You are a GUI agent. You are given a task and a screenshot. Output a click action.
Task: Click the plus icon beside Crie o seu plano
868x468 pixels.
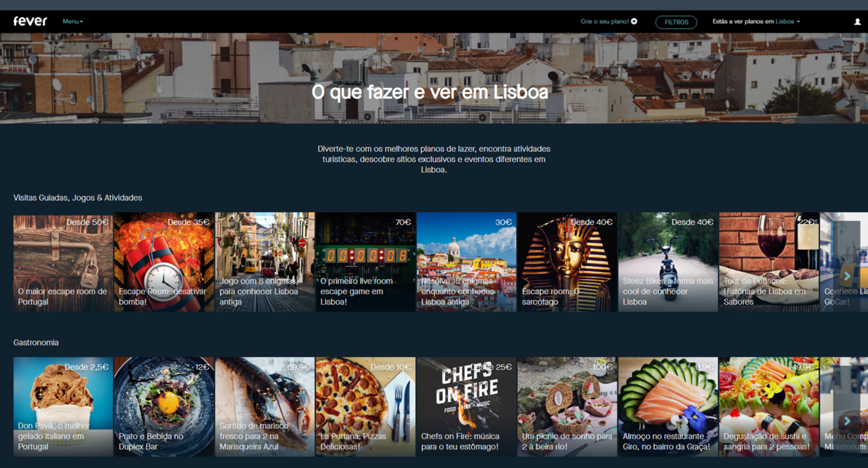click(634, 22)
